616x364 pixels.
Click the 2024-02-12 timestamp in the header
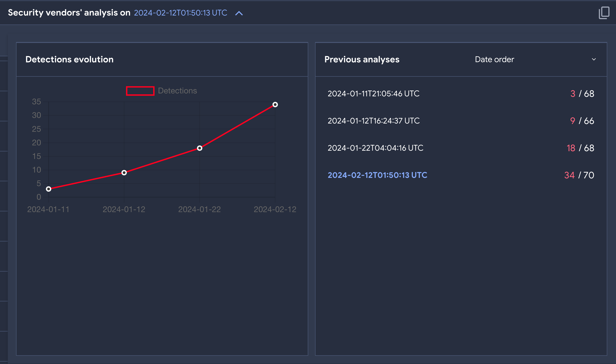tap(180, 13)
